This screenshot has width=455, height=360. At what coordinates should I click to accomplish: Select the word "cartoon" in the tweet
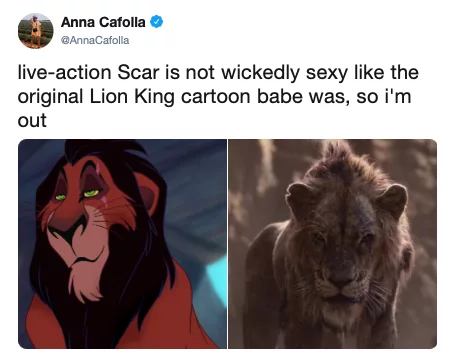215,97
